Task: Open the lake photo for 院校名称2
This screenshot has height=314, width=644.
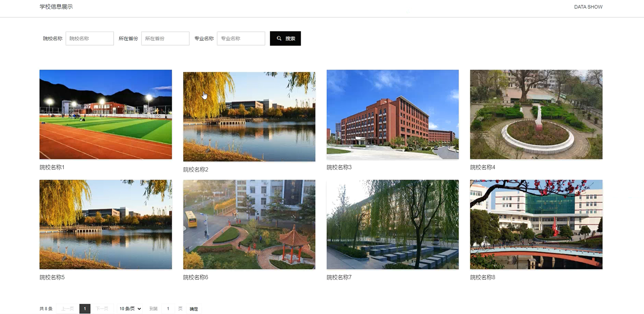Action: pos(249,117)
